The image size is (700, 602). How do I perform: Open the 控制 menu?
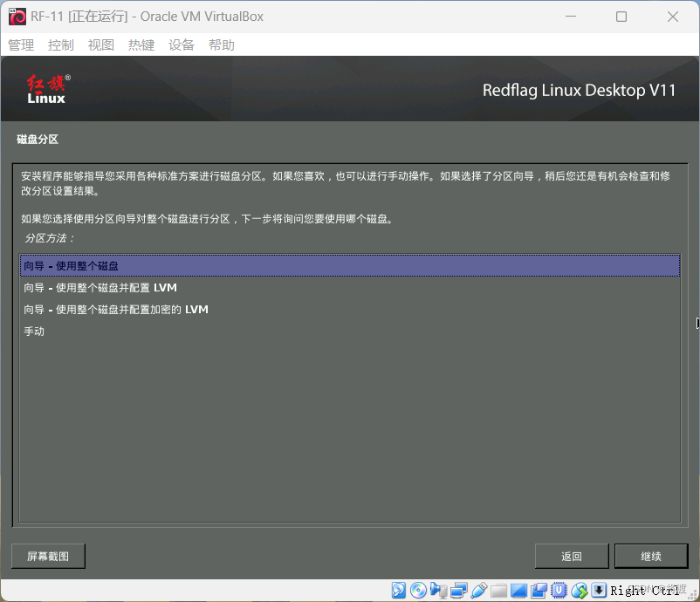61,45
